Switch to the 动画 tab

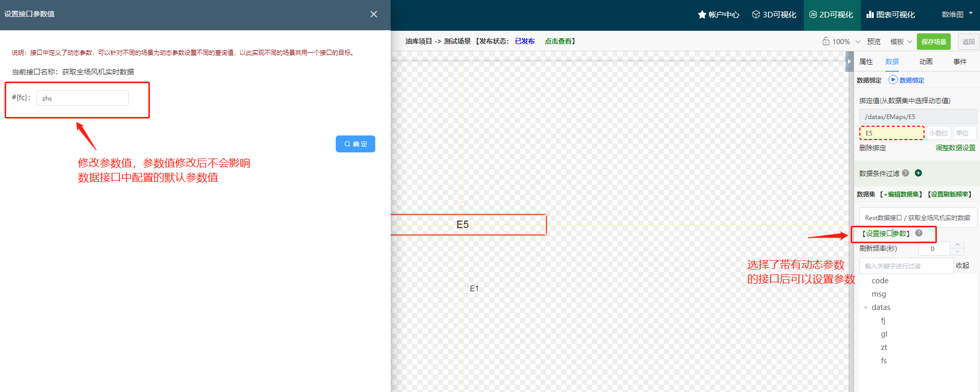pyautogui.click(x=926, y=62)
